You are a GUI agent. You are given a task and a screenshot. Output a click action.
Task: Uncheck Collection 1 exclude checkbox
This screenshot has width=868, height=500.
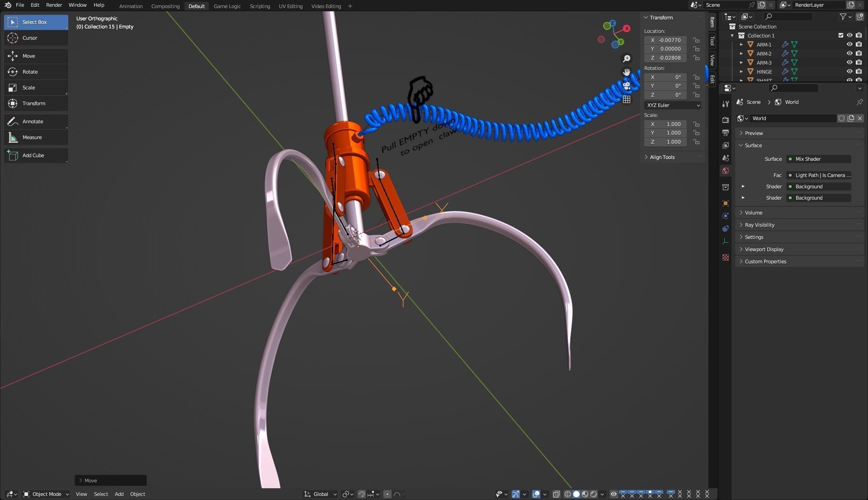tap(841, 35)
